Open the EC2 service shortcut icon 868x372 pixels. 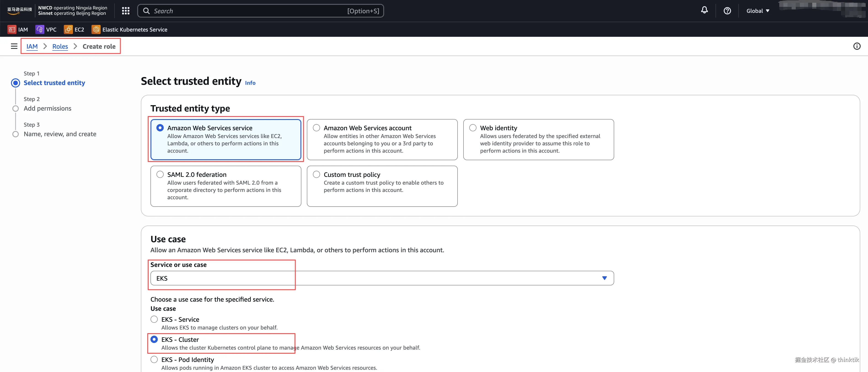coord(68,30)
